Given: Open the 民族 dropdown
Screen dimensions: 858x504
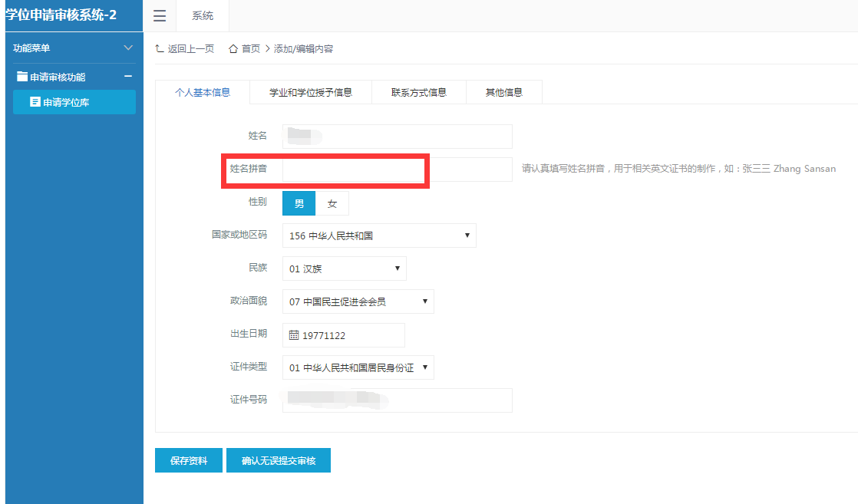Looking at the screenshot, I should pyautogui.click(x=396, y=268).
